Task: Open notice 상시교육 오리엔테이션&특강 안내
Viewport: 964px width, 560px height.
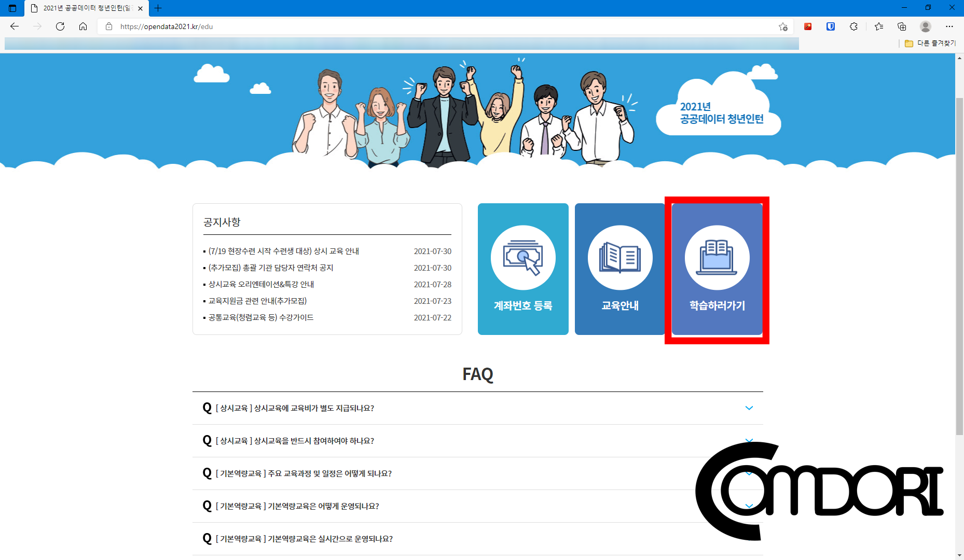Action: [261, 284]
